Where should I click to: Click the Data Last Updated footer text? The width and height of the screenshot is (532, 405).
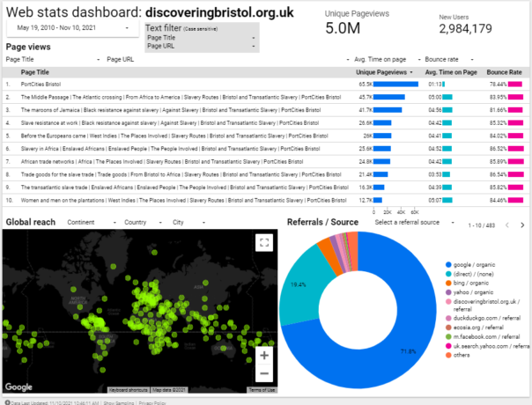click(x=55, y=403)
